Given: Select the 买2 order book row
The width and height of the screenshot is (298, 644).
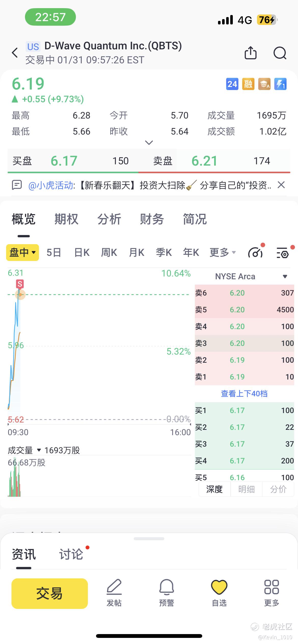Looking at the screenshot, I should (x=245, y=427).
